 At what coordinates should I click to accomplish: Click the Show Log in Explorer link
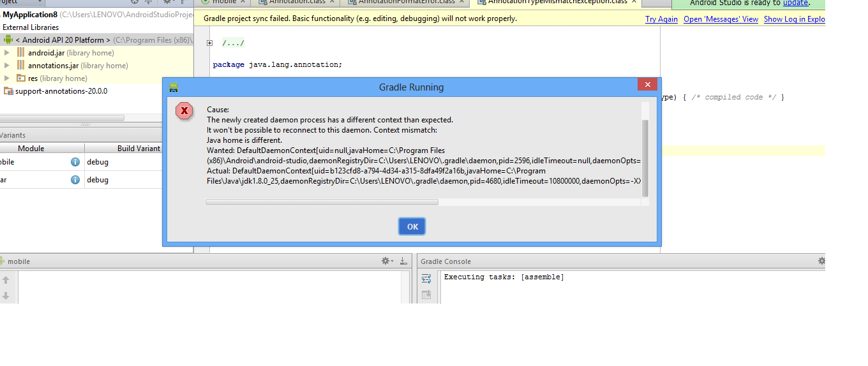tap(795, 19)
